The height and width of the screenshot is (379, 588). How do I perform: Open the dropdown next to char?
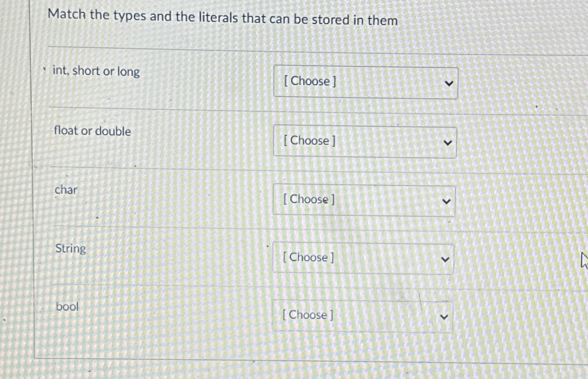coord(364,200)
